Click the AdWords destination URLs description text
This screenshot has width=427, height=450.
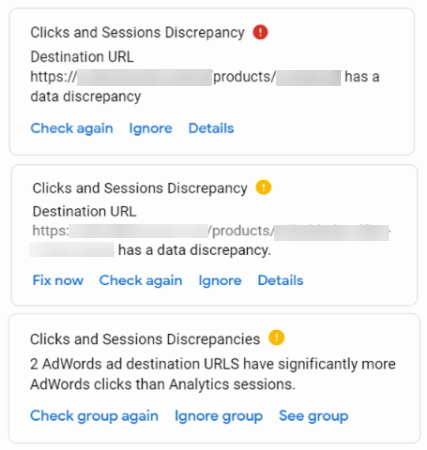tap(213, 374)
